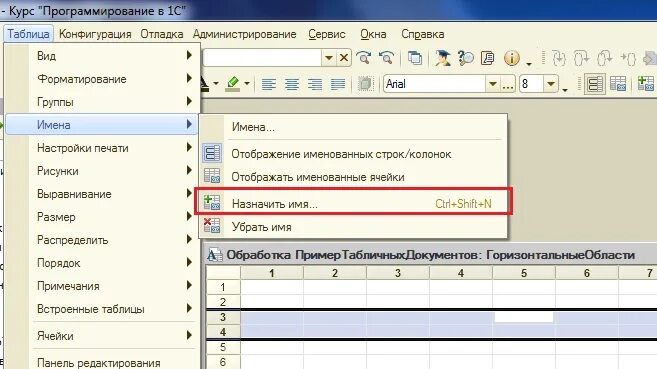Click the font dialog '...' button
Viewport: 657px width, 369px height.
coord(507,84)
